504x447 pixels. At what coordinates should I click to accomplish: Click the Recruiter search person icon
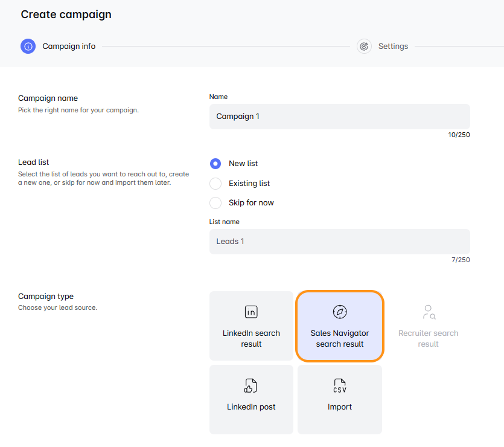point(429,312)
